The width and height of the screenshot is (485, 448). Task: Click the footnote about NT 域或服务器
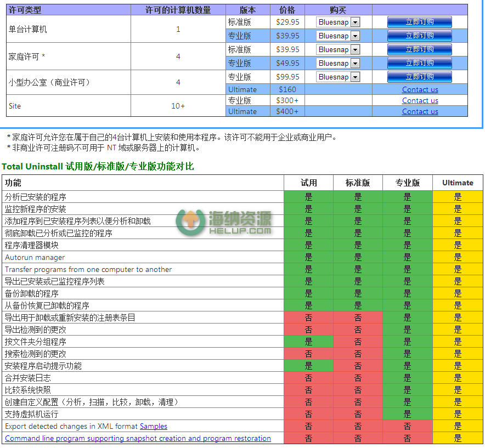103,148
